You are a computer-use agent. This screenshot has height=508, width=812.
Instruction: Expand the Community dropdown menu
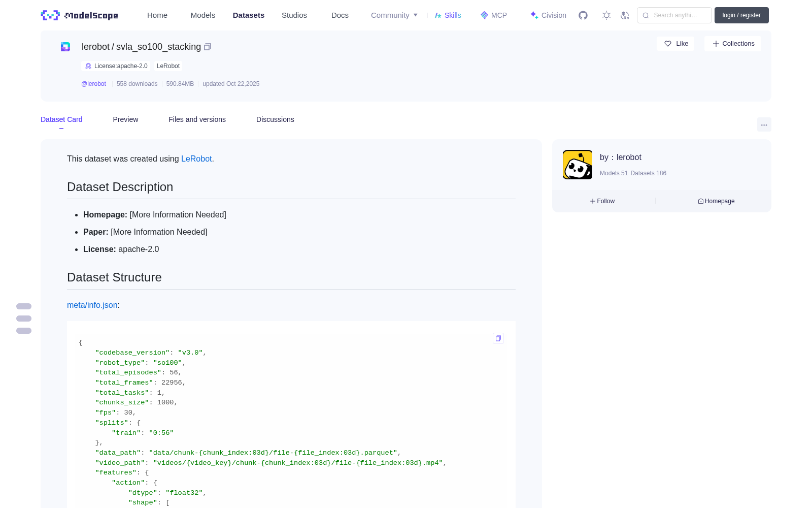pyautogui.click(x=394, y=15)
